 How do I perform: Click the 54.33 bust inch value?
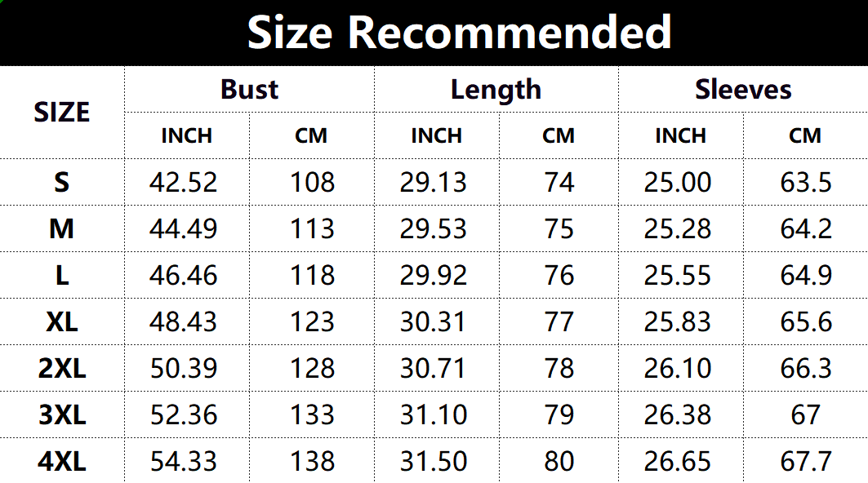[x=184, y=462]
